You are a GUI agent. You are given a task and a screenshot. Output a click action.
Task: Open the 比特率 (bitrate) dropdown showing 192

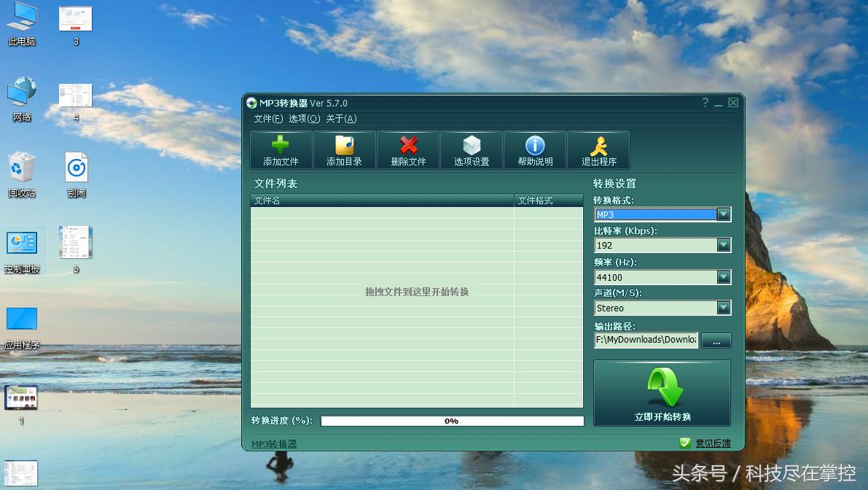tap(722, 245)
